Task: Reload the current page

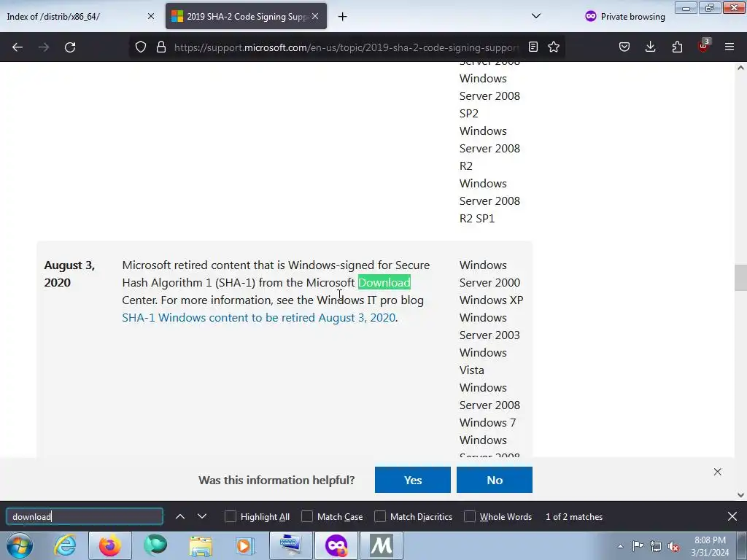Action: (70, 47)
